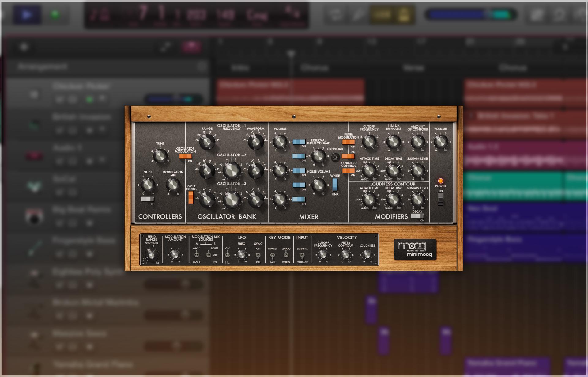
Task: Click the Oscillator 3 frequency detune knob
Action: point(232,199)
